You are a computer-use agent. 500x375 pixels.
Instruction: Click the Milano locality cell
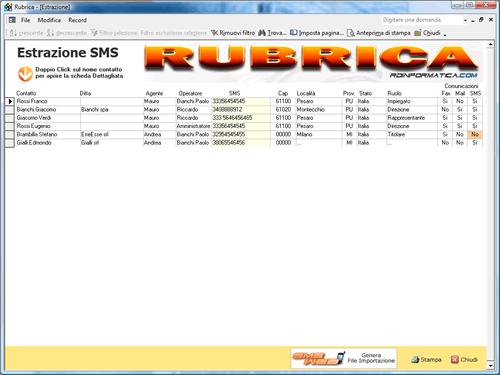click(x=318, y=134)
